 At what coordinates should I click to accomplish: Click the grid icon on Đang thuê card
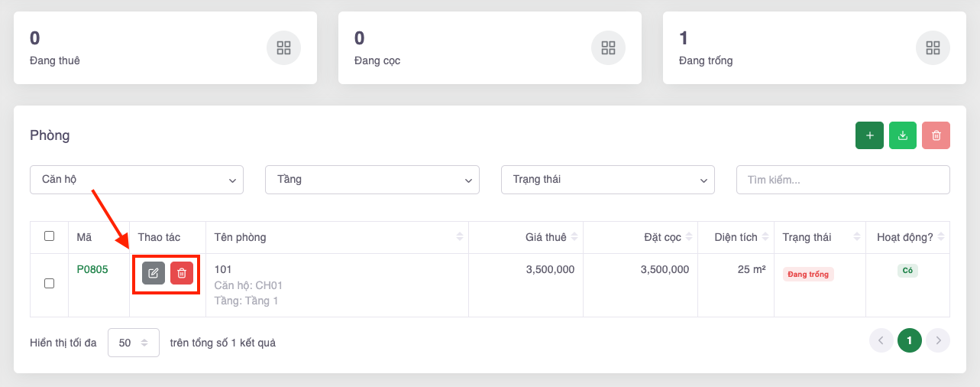283,48
